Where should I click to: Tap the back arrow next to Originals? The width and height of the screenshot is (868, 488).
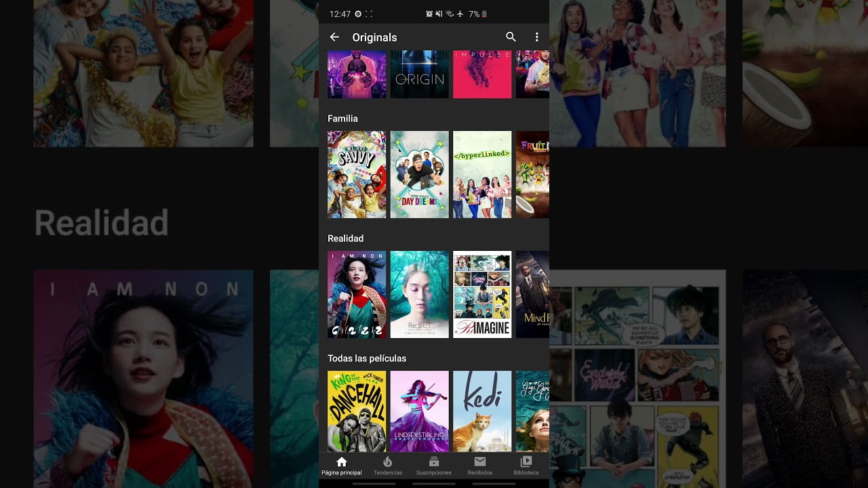click(x=334, y=37)
